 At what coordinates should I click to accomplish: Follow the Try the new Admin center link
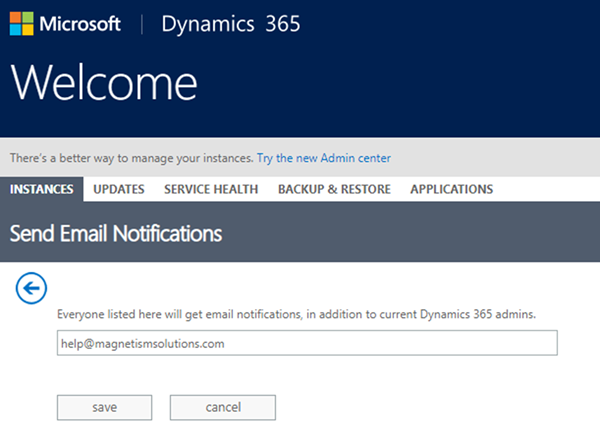(324, 158)
